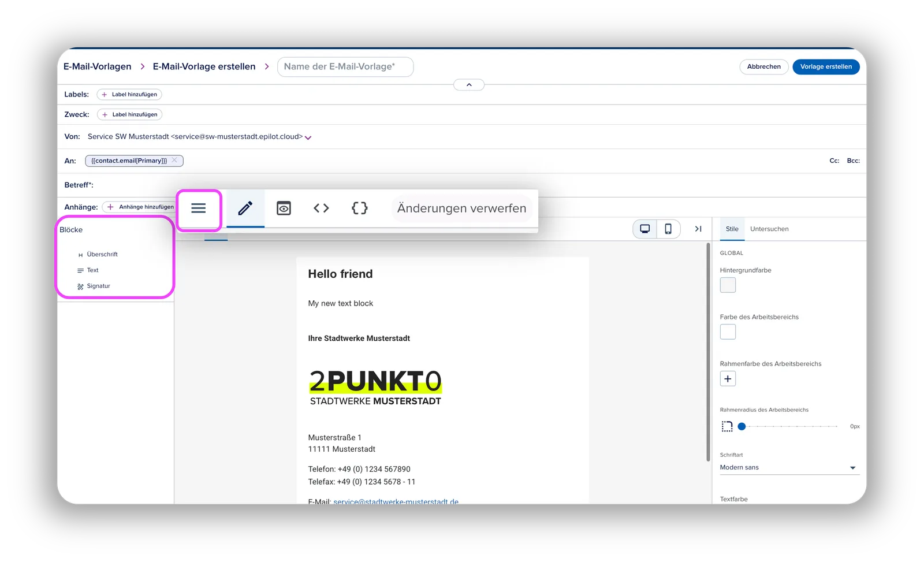Expand the Von sender dropdown
The height and width of the screenshot is (562, 924).
308,137
